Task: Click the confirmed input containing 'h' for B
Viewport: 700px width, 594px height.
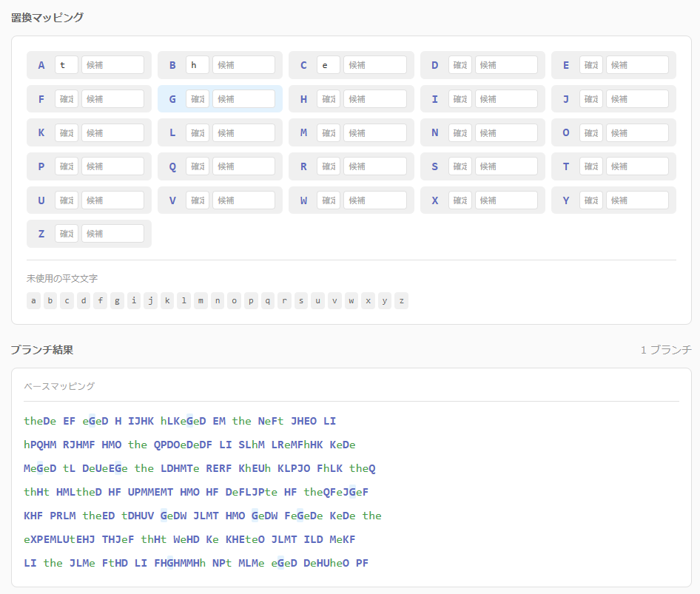Action: (198, 65)
